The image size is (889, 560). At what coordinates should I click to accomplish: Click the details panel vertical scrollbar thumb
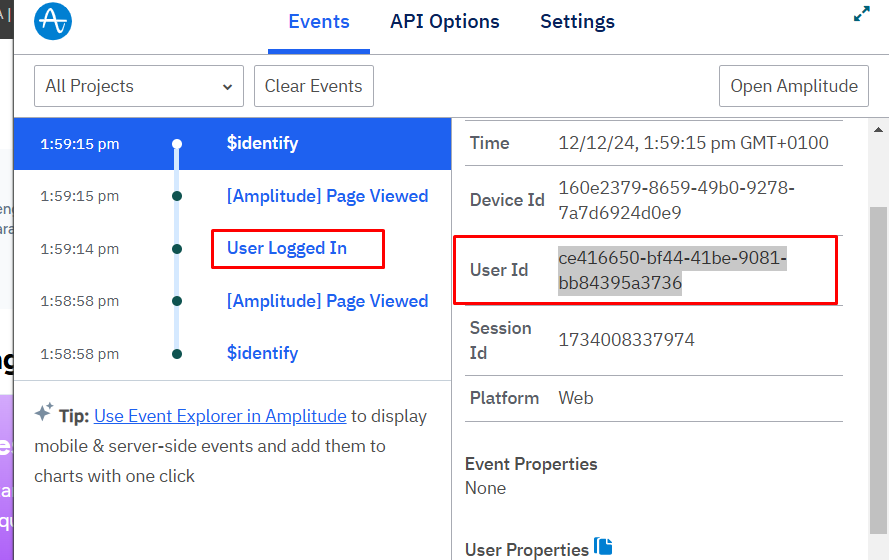pos(878,370)
